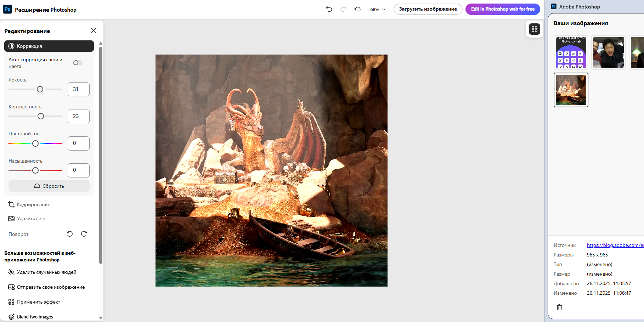Open the Кадрирование tool
Image resolution: width=644 pixels, height=322 pixels.
[x=33, y=204]
